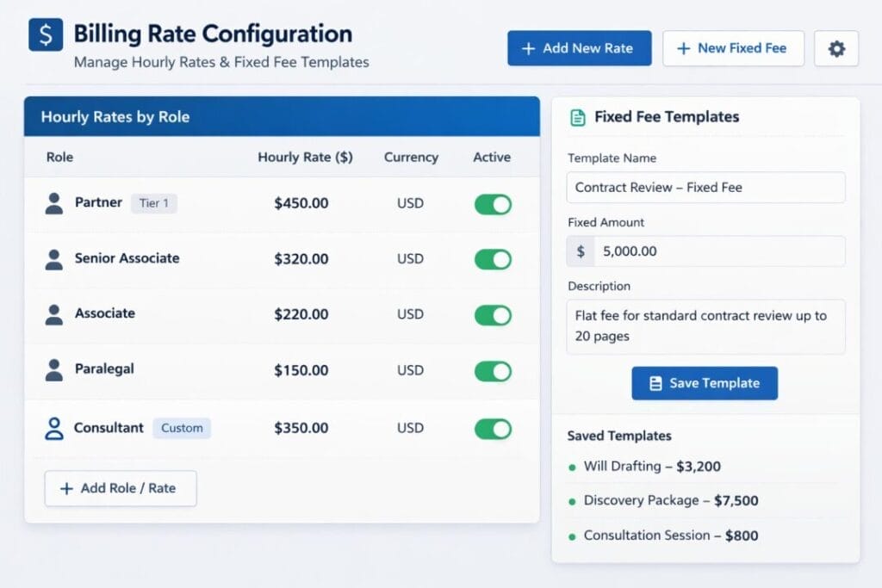Open the settings gear
882x588 pixels.
(835, 48)
